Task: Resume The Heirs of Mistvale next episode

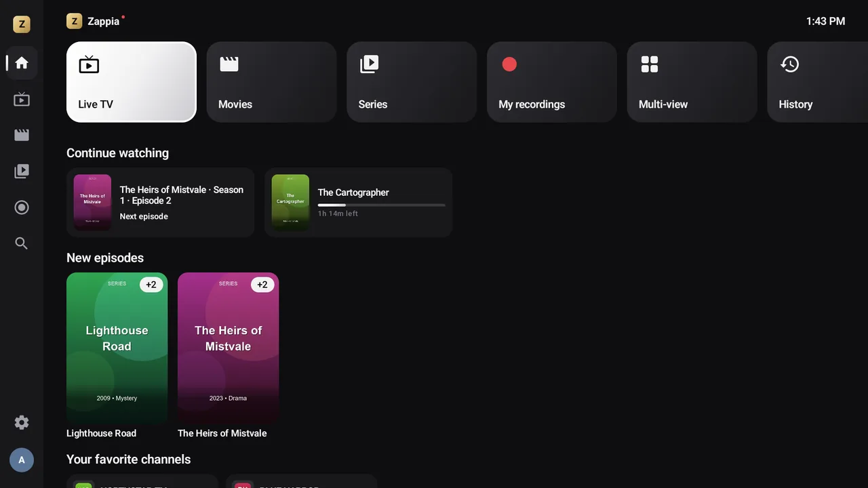Action: pos(160,203)
